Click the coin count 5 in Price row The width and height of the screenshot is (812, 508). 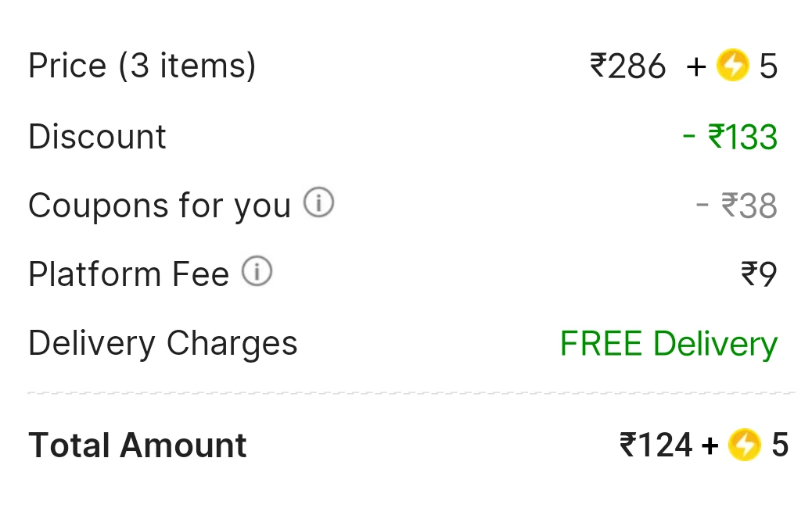(768, 66)
